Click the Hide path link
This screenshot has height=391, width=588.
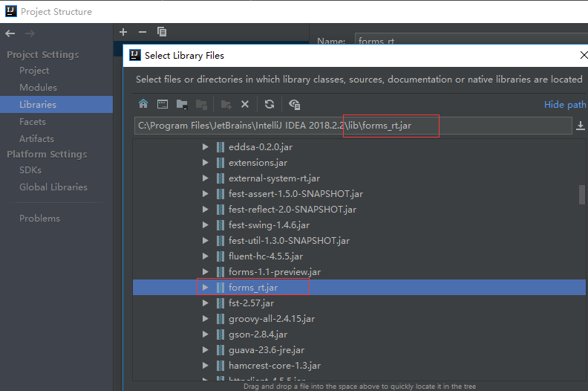pos(565,104)
